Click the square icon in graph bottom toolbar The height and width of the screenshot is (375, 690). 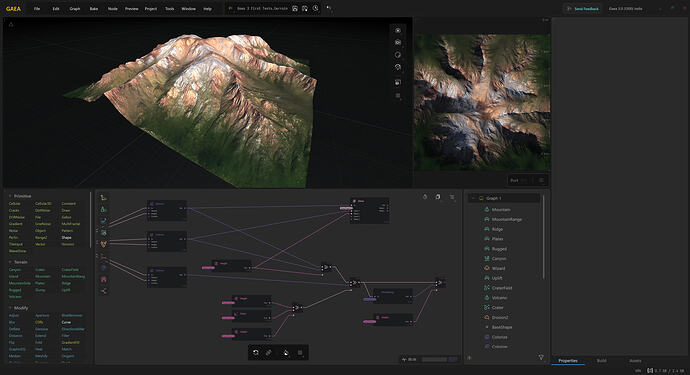pos(300,353)
